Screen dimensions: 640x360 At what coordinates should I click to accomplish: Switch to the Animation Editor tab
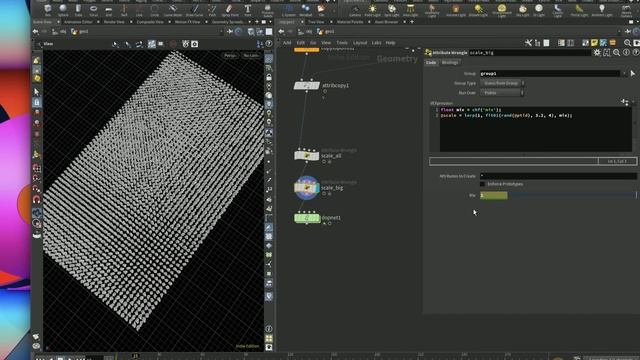pyautogui.click(x=78, y=22)
